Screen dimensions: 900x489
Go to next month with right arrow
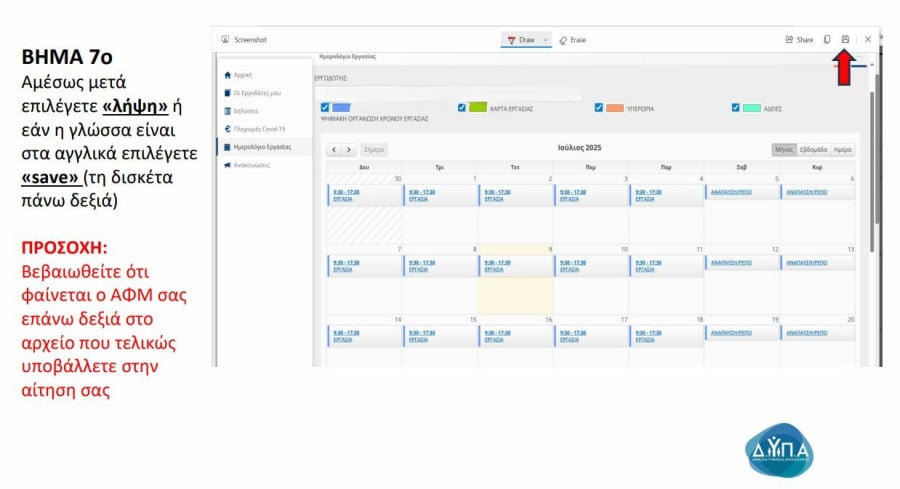(349, 149)
